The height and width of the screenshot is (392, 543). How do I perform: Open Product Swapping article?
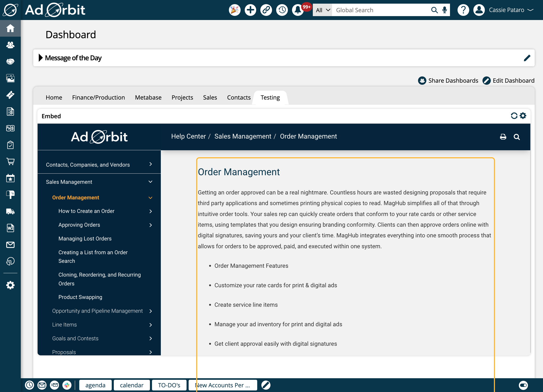(80, 297)
